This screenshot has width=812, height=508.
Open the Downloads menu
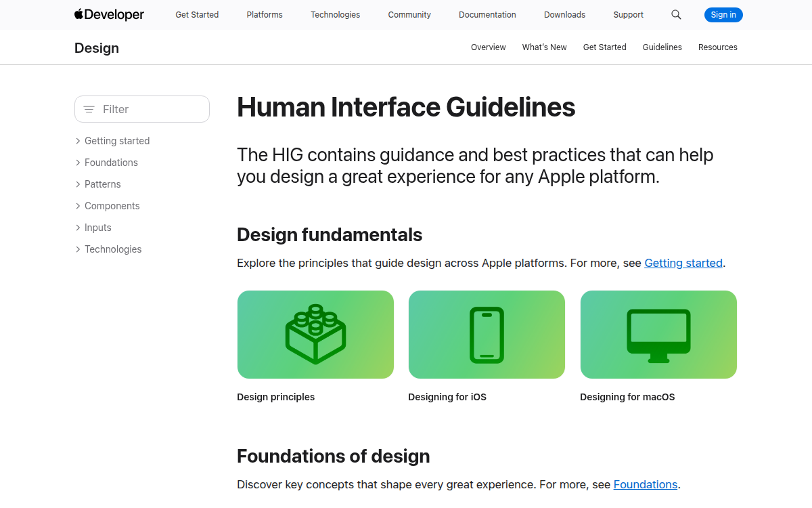[564, 15]
